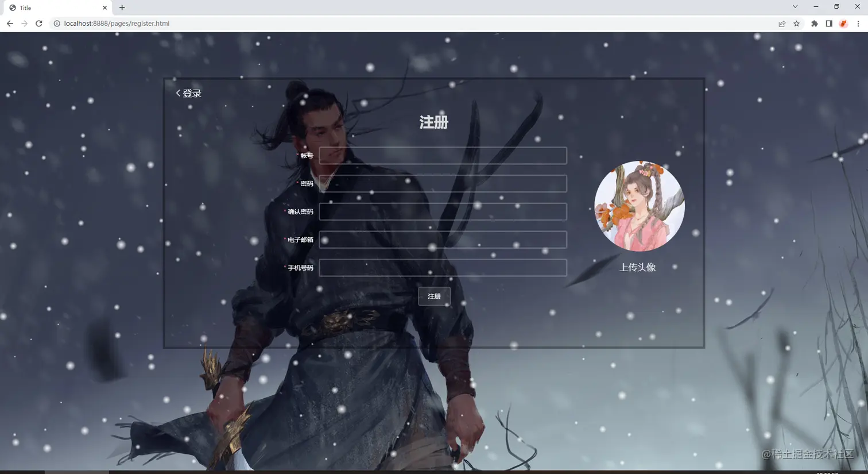Return to login via 登录 link

[188, 93]
